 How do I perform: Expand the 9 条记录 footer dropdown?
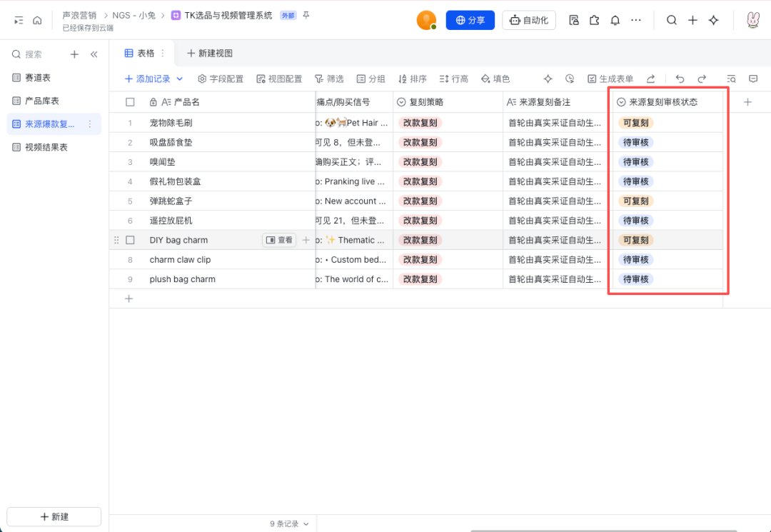point(290,523)
